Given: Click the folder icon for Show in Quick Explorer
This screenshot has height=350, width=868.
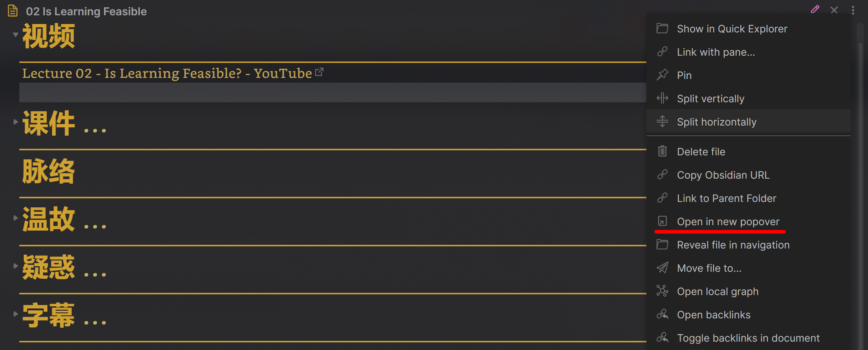Looking at the screenshot, I should pos(662,28).
